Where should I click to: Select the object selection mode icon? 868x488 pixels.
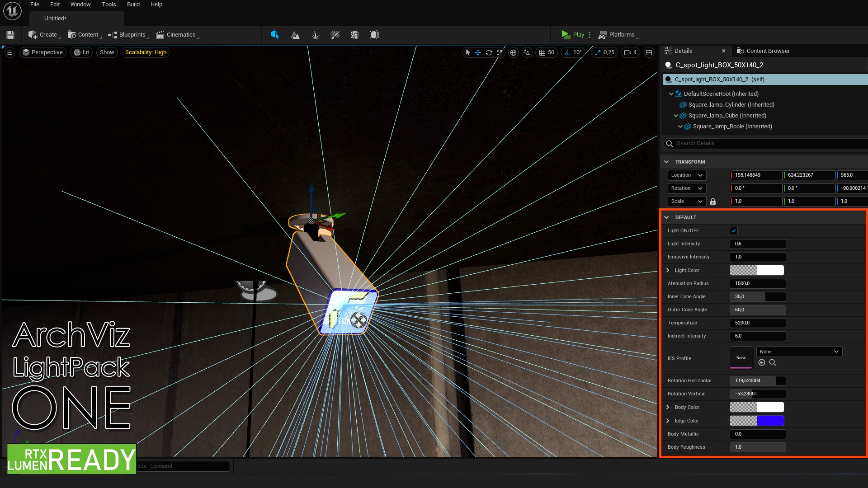click(275, 34)
